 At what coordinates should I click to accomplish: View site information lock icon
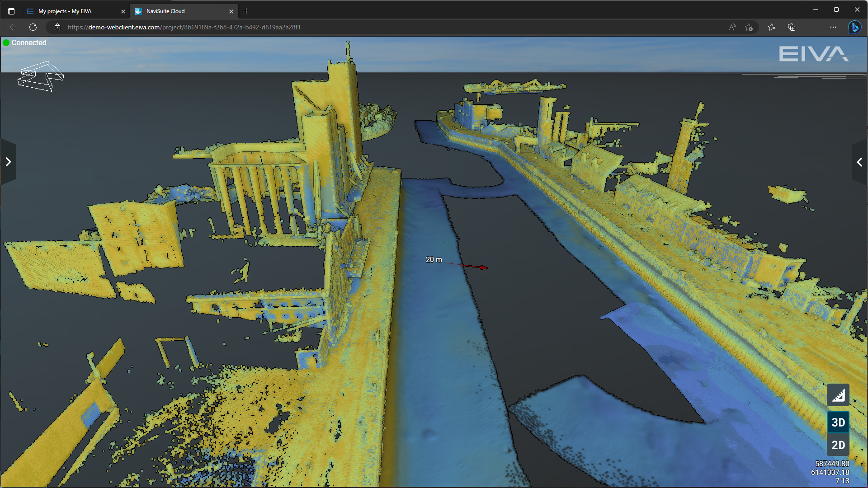point(57,27)
